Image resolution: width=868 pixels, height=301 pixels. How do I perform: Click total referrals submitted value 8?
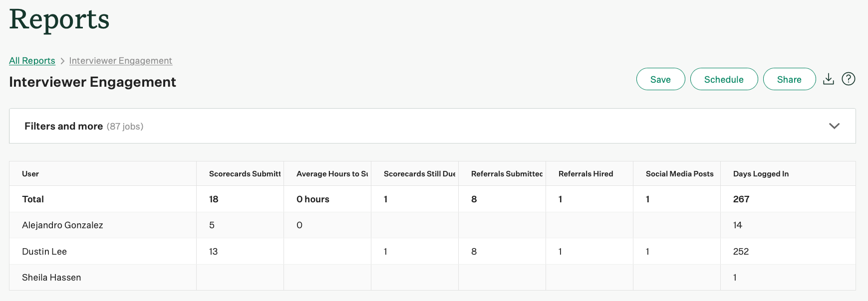click(x=474, y=199)
